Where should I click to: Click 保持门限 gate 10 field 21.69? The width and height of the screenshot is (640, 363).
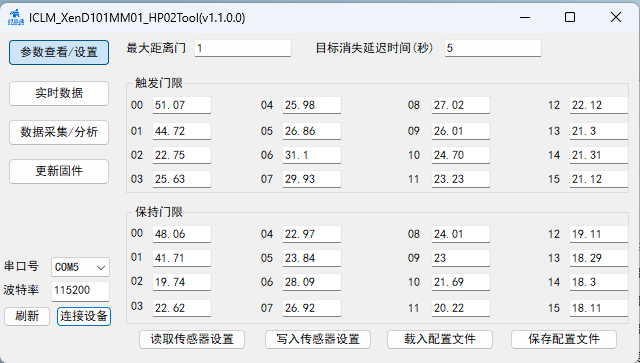pyautogui.click(x=461, y=282)
